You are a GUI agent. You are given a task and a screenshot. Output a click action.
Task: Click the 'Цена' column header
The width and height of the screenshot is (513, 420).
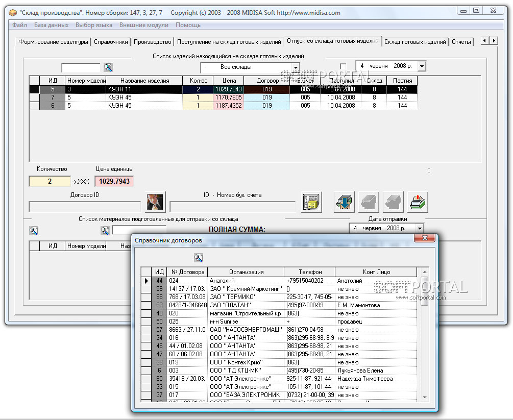pos(229,81)
